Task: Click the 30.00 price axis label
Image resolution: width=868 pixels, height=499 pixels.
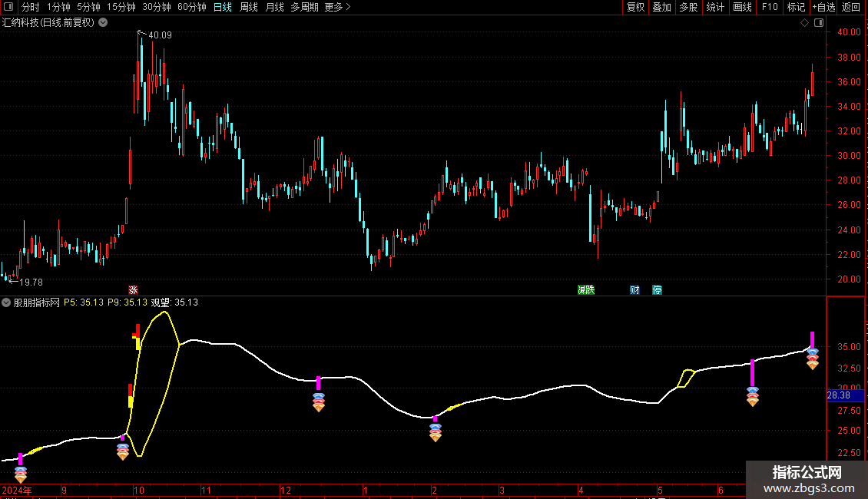Action: [x=849, y=156]
